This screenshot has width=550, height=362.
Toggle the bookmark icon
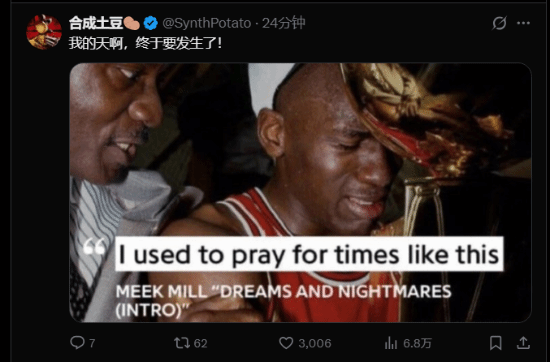pyautogui.click(x=495, y=343)
